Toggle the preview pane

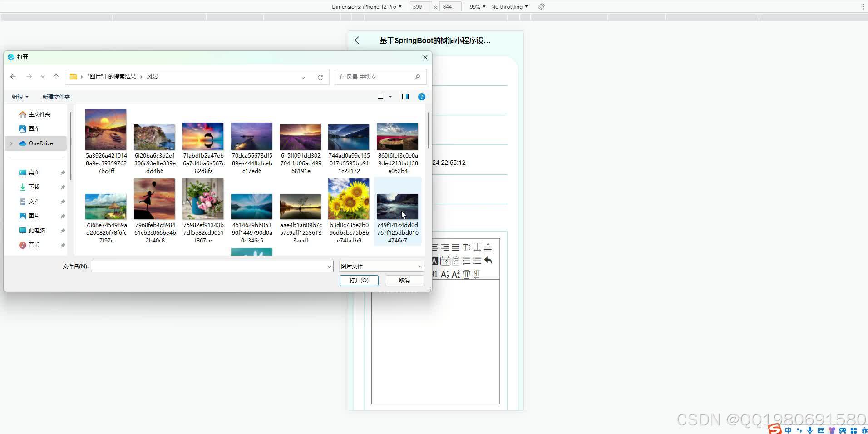[x=405, y=97]
